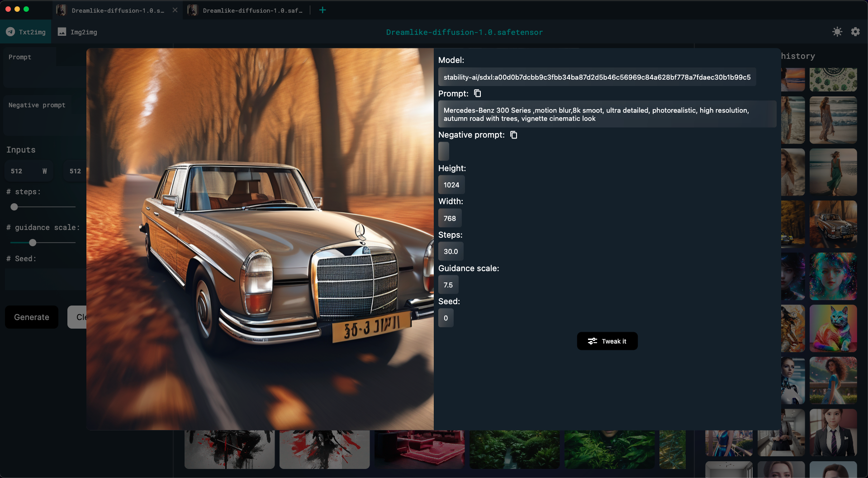Click the Width value 768
The width and height of the screenshot is (868, 478).
click(x=450, y=218)
